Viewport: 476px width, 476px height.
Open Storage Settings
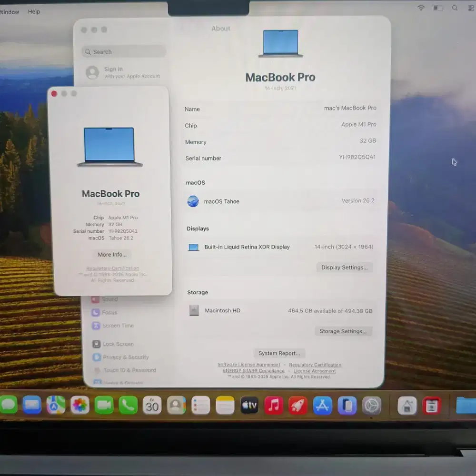343,331
